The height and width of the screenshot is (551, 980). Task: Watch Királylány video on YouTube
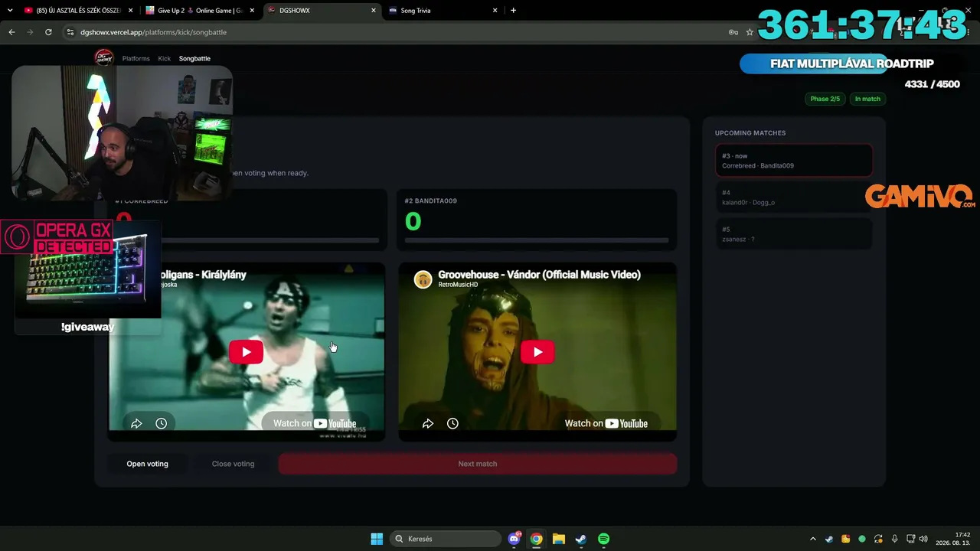pos(315,423)
